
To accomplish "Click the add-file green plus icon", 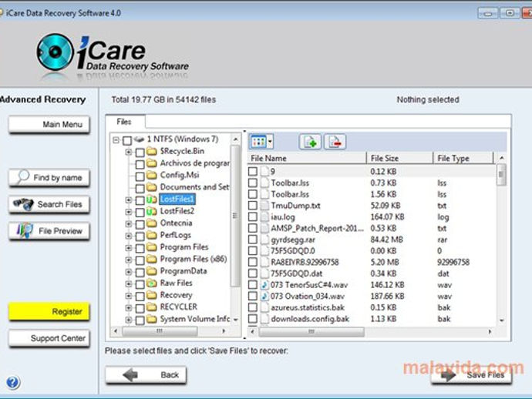I will coord(310,142).
